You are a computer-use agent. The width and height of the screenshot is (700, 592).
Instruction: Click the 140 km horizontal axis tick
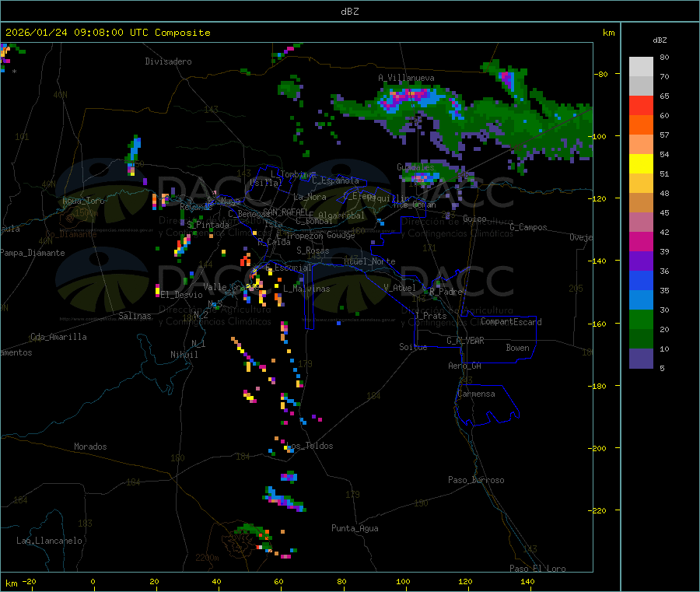(527, 581)
